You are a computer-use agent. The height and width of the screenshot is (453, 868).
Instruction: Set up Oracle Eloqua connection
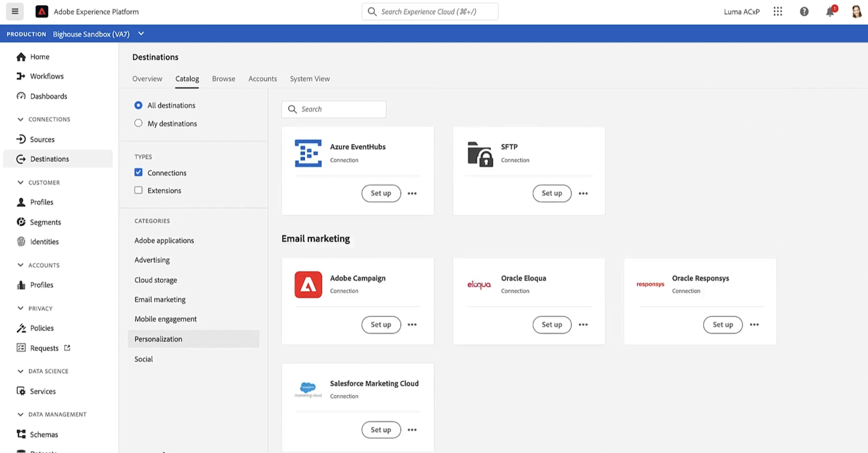tap(552, 324)
